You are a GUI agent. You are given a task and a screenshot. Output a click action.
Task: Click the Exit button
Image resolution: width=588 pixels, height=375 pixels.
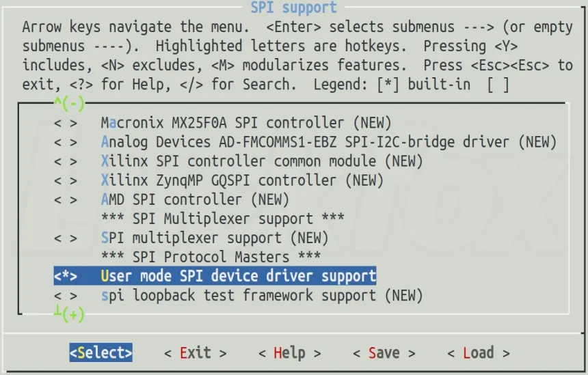(196, 353)
